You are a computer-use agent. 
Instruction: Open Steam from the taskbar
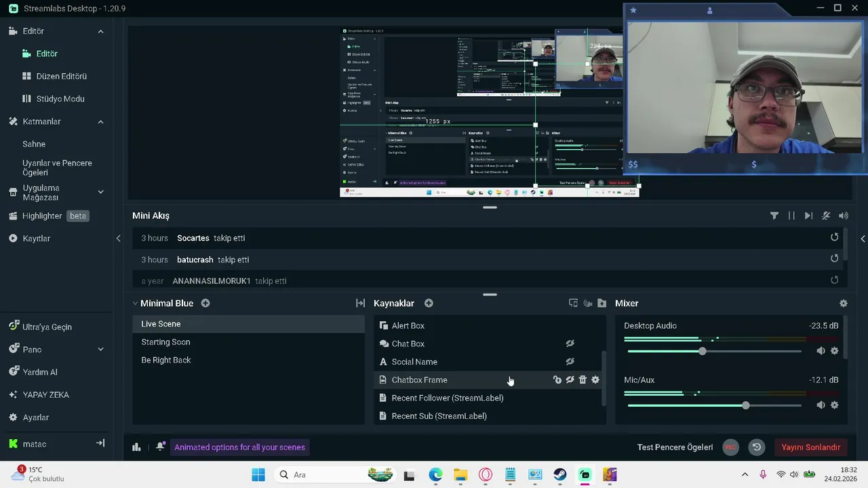pos(560,474)
